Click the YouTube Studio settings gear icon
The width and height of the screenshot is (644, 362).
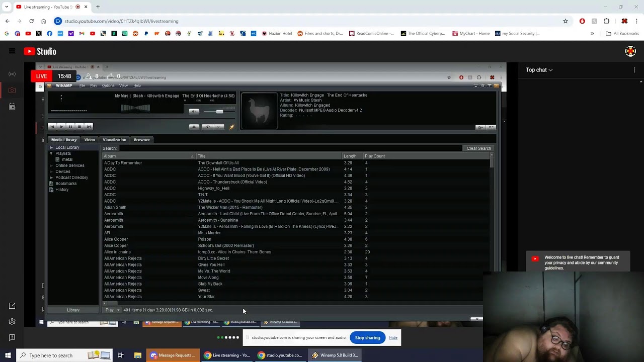pyautogui.click(x=12, y=322)
